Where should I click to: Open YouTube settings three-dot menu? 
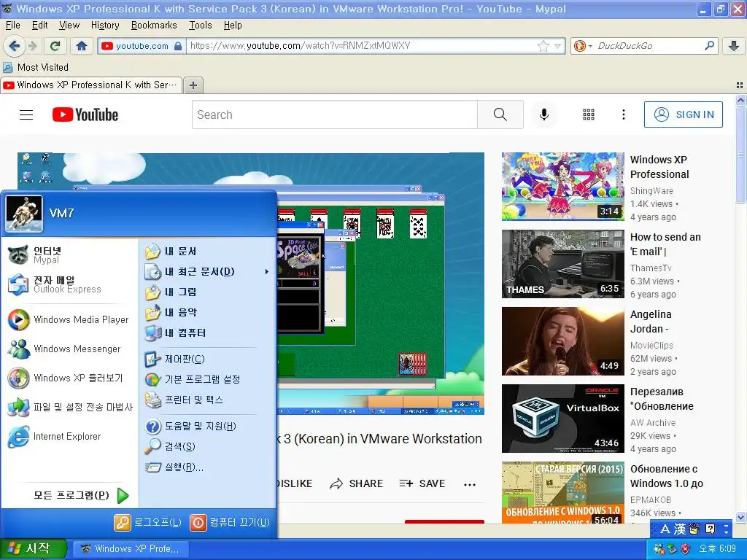(623, 114)
